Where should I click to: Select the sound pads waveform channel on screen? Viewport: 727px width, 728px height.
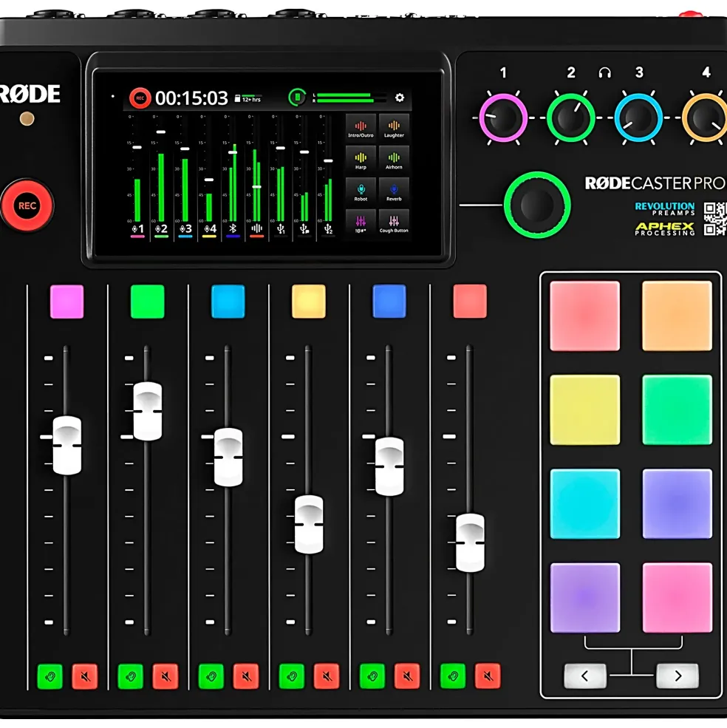[x=256, y=229]
